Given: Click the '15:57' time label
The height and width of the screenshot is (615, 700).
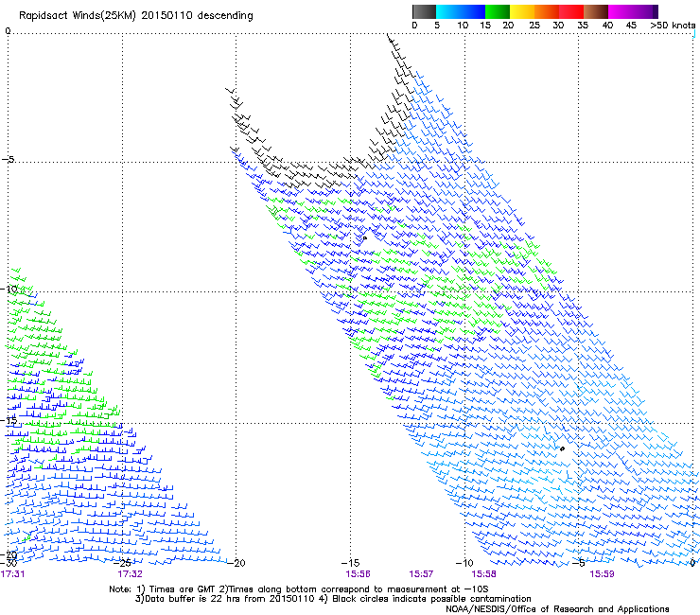Looking at the screenshot, I should pos(421,574).
